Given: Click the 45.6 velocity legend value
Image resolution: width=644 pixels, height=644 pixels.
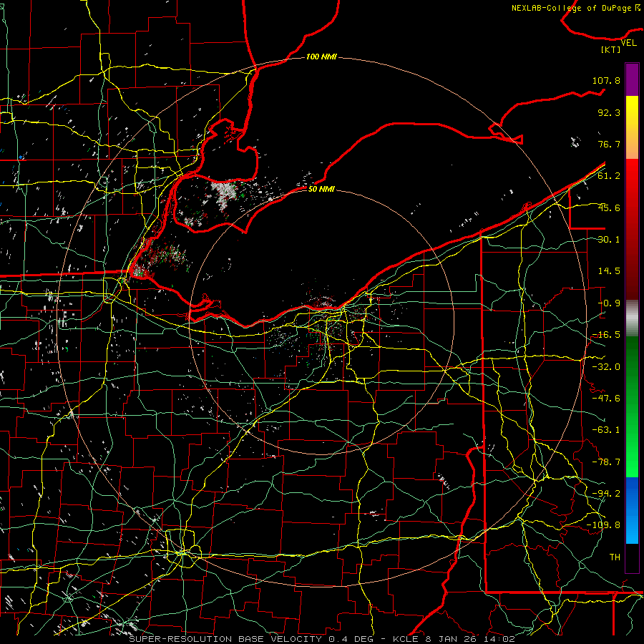Looking at the screenshot, I should 609,208.
